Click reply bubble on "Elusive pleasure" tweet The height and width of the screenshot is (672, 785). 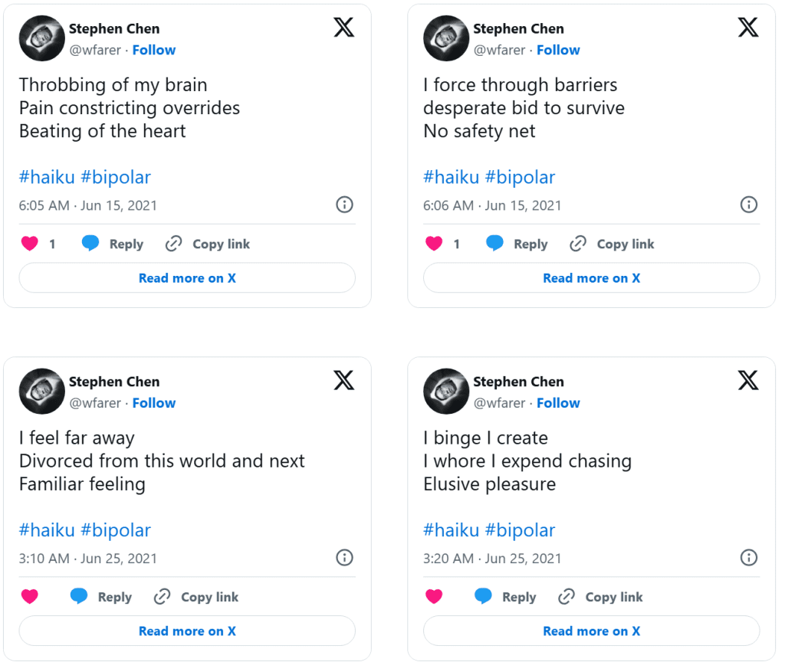[x=484, y=597]
